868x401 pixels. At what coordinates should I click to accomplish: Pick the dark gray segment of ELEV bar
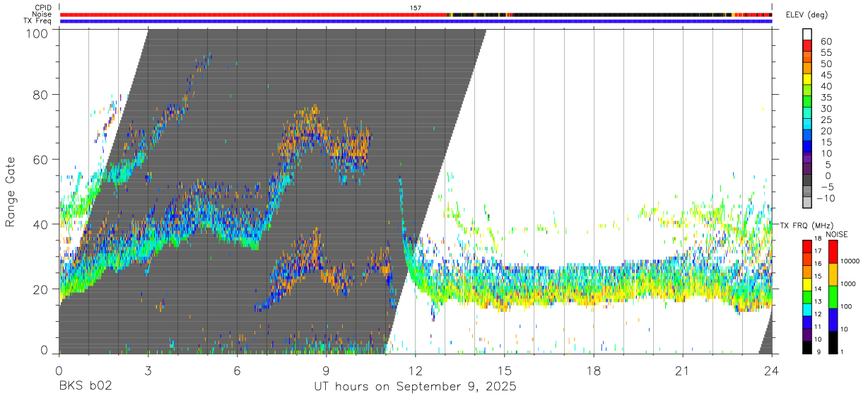coord(807,181)
